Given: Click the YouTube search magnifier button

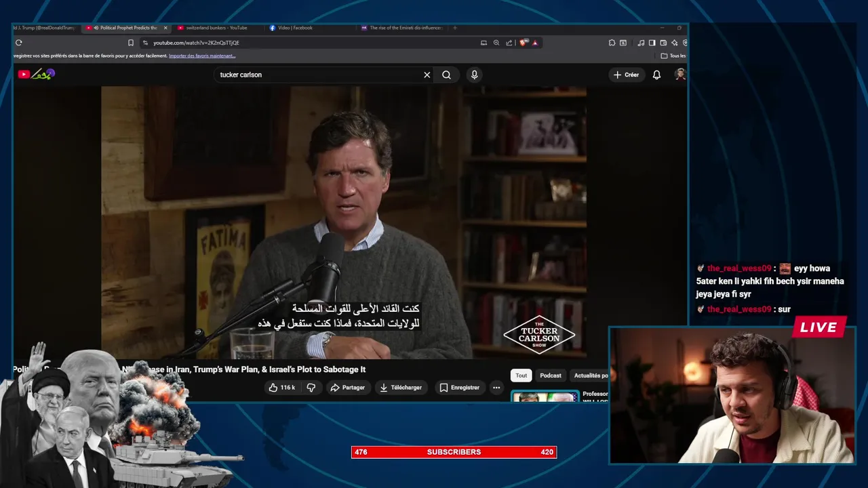Looking at the screenshot, I should (x=446, y=75).
